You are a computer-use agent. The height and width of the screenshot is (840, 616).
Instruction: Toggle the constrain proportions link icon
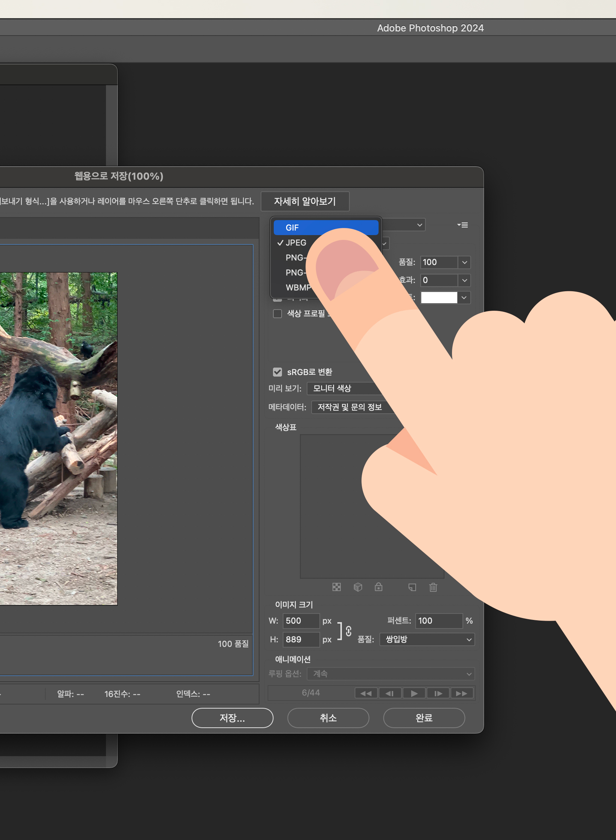pos(349,631)
